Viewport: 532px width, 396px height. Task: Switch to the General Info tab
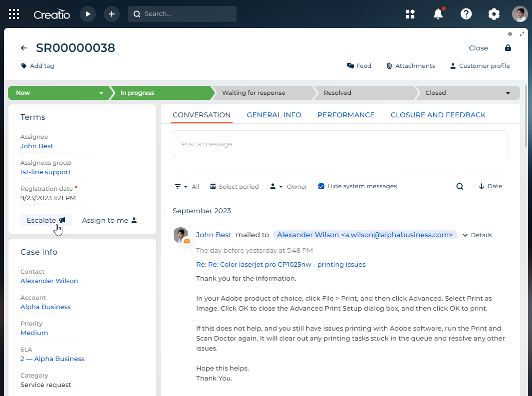274,115
